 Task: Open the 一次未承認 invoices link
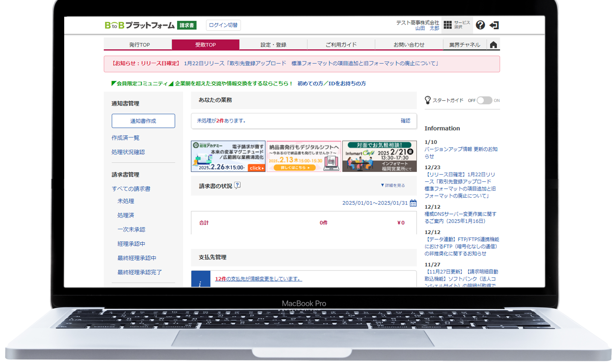[x=131, y=230]
